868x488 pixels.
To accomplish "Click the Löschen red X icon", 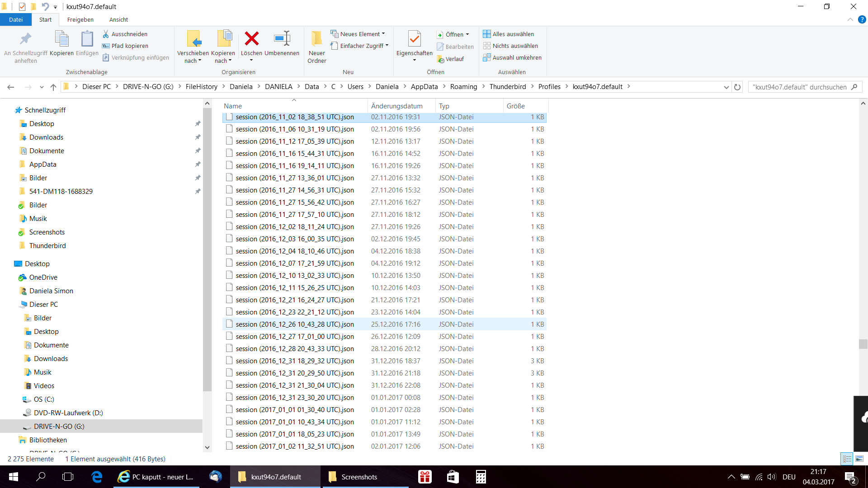I will pos(251,39).
